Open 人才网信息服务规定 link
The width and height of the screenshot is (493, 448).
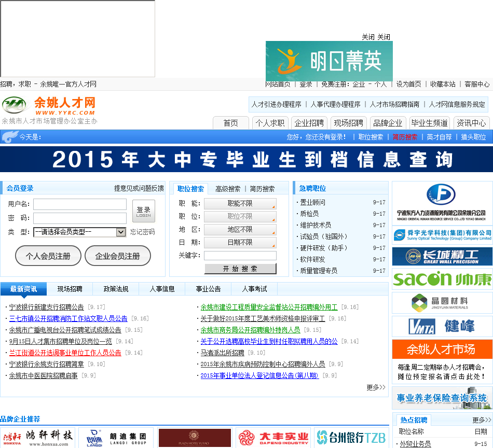pos(457,104)
